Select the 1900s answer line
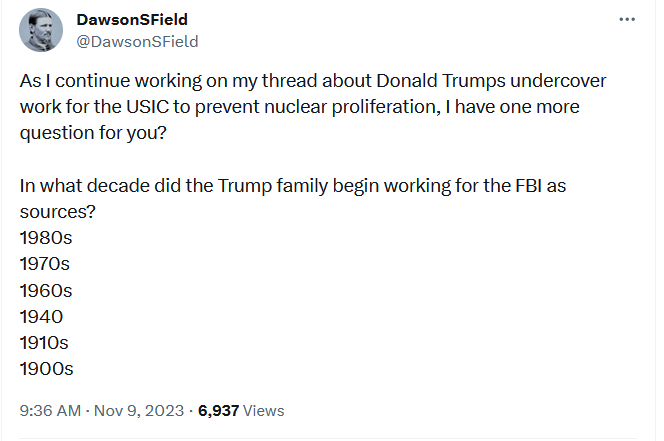Image resolution: width=664 pixels, height=441 pixels. [x=46, y=369]
